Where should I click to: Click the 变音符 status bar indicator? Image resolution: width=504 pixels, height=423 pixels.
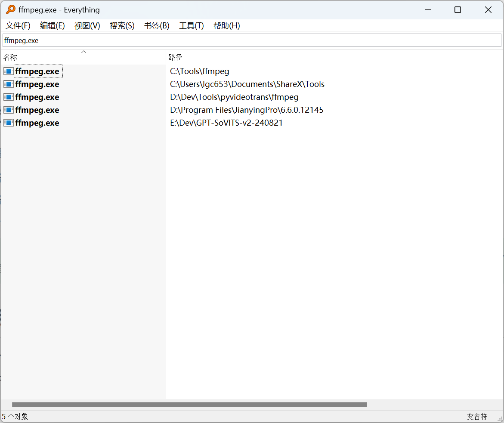click(477, 417)
